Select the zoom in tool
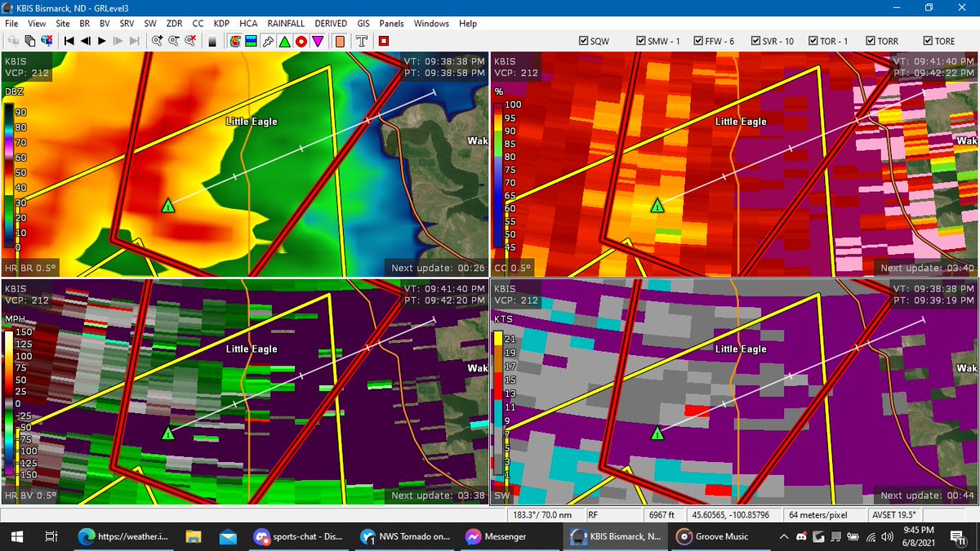The width and height of the screenshot is (980, 551). (x=155, y=41)
